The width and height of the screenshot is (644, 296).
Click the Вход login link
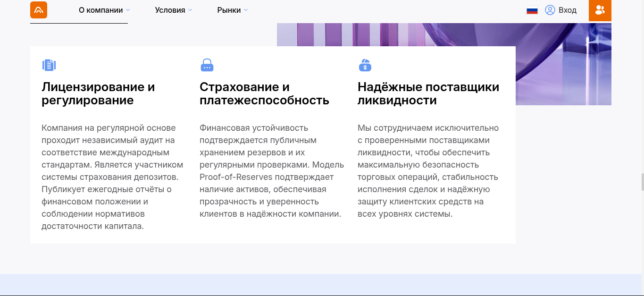tap(567, 10)
